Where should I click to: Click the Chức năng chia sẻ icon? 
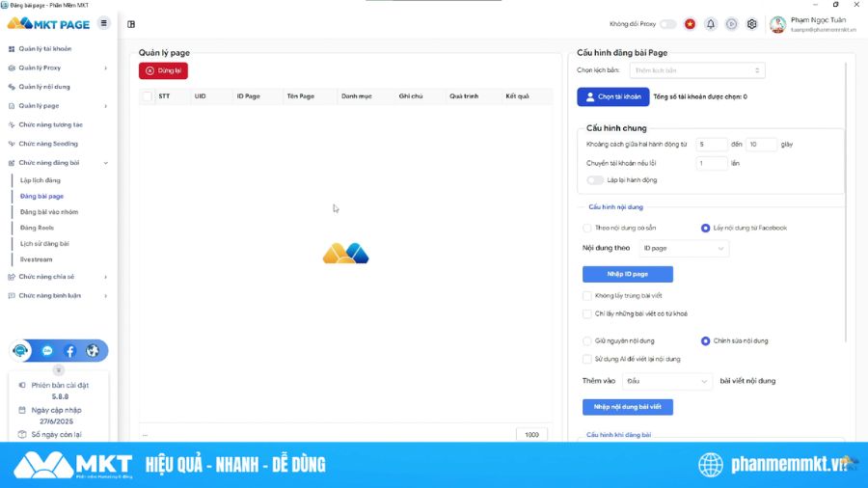pyautogui.click(x=12, y=277)
